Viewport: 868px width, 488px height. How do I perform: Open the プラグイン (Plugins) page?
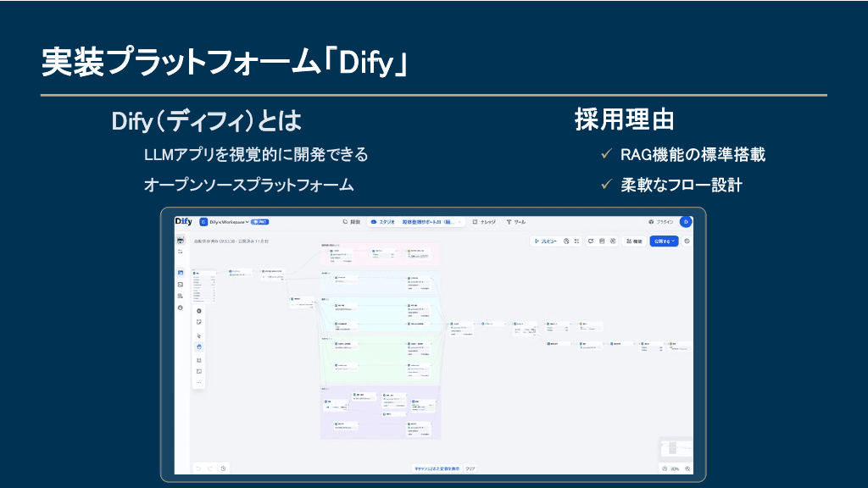point(661,222)
